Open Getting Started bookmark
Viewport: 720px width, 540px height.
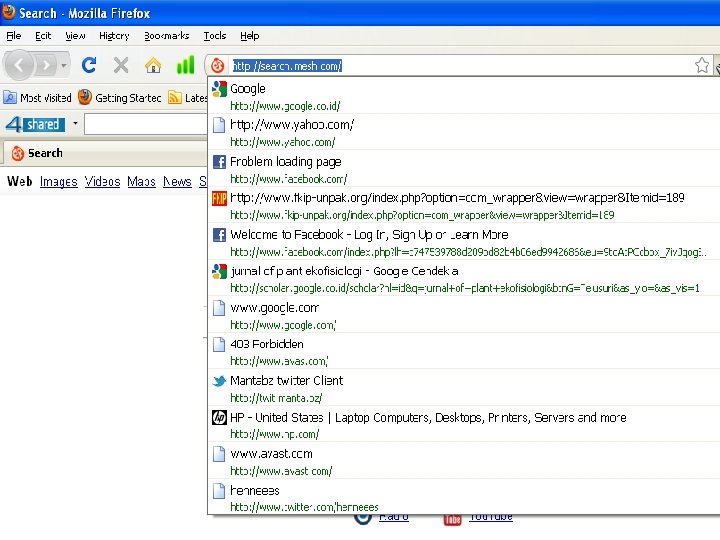coord(119,98)
